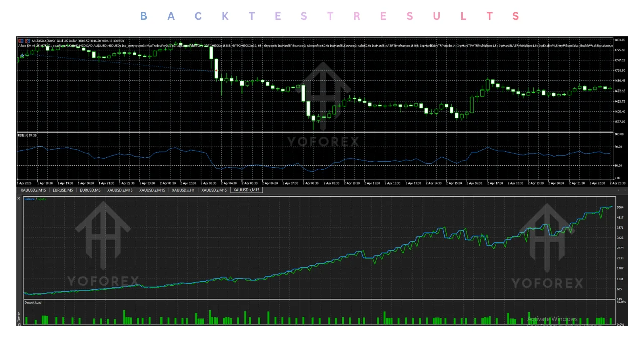This screenshot has width=644, height=362.
Task: Click the Activate Windows notice
Action: click(x=552, y=319)
